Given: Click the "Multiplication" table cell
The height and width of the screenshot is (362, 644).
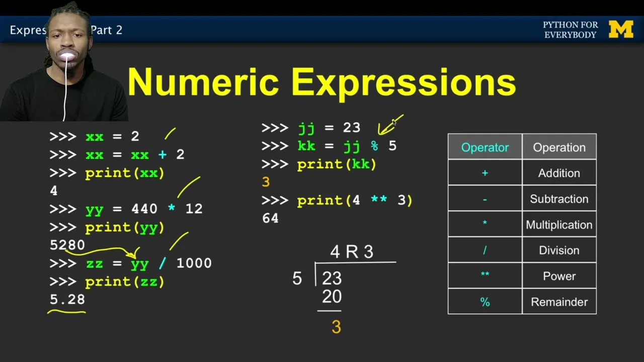Looking at the screenshot, I should [x=559, y=225].
